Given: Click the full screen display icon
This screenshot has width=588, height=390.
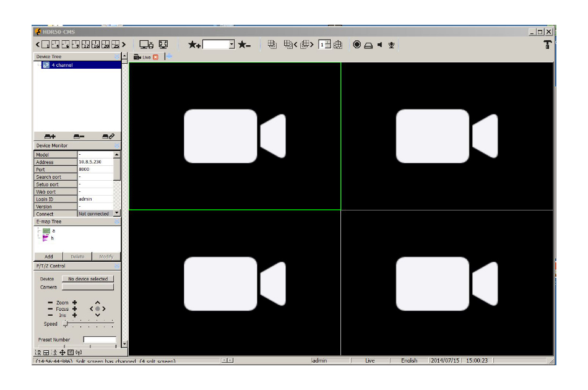Looking at the screenshot, I should 163,45.
